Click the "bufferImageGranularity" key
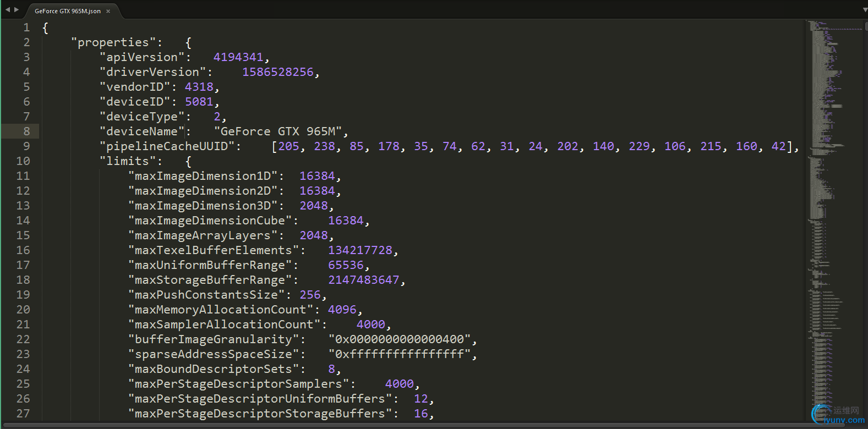 point(213,339)
